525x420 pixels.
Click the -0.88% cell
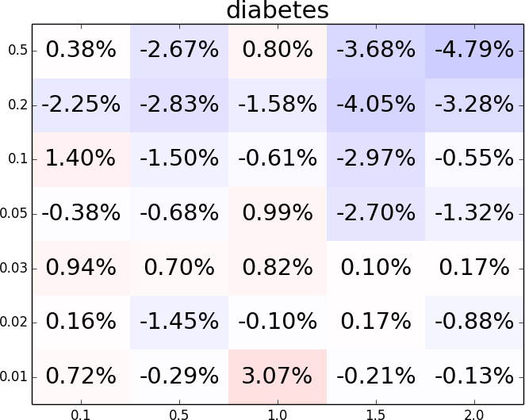[x=474, y=322]
